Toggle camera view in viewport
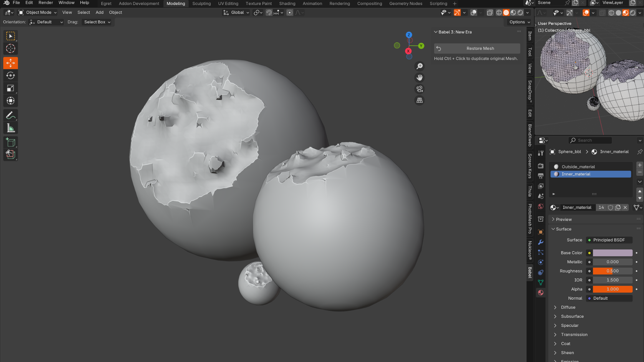 tap(420, 89)
